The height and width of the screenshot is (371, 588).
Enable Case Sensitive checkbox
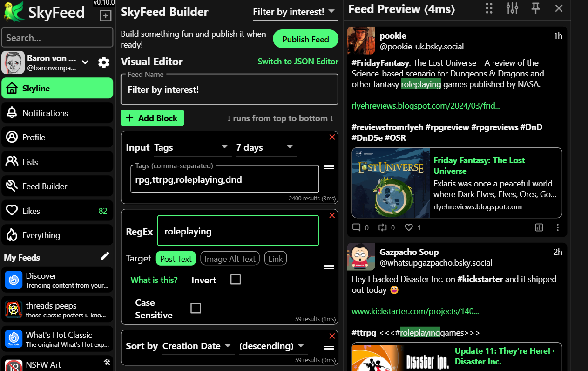196,308
